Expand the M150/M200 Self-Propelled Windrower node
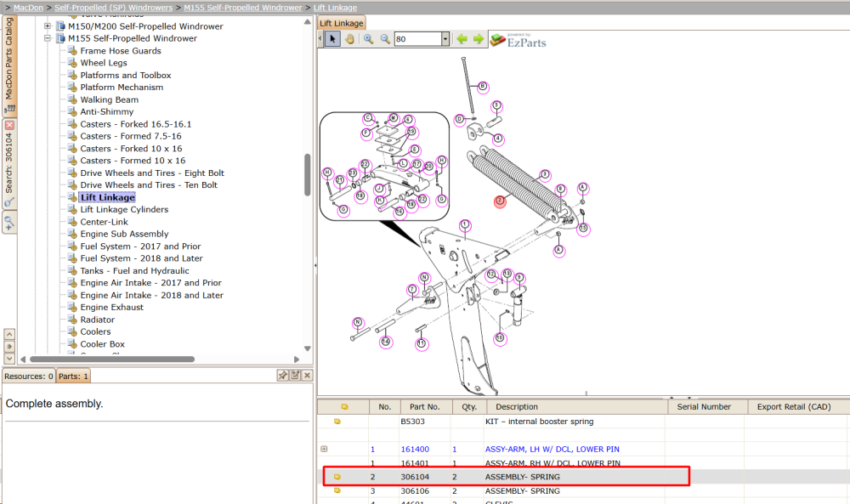This screenshot has width=850, height=504. tap(48, 26)
